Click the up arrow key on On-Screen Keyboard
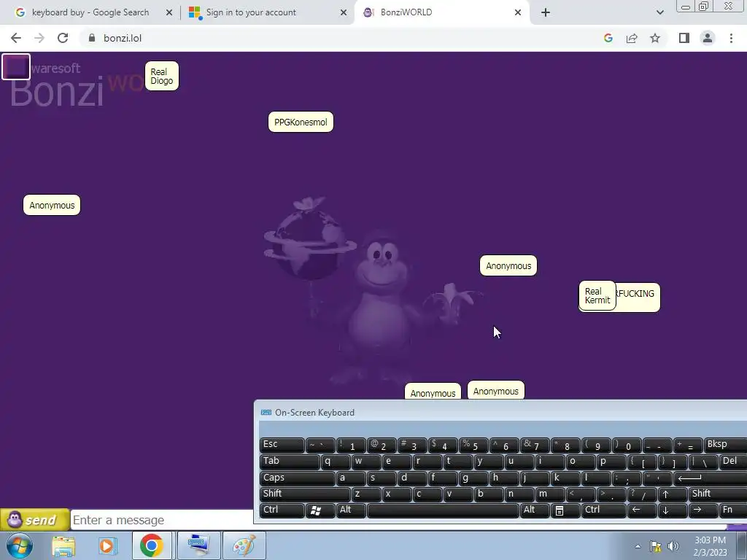 click(x=672, y=494)
